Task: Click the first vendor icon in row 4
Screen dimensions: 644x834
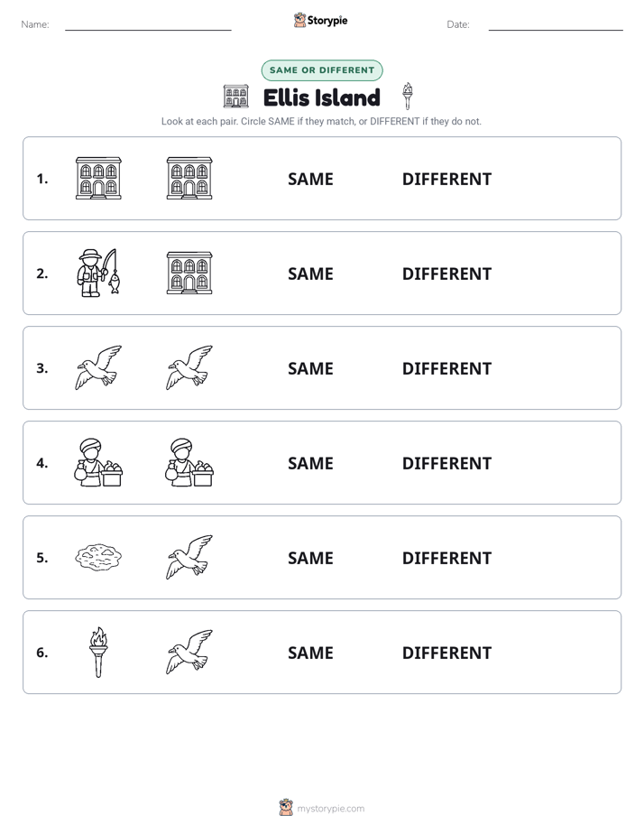Action: 98,462
